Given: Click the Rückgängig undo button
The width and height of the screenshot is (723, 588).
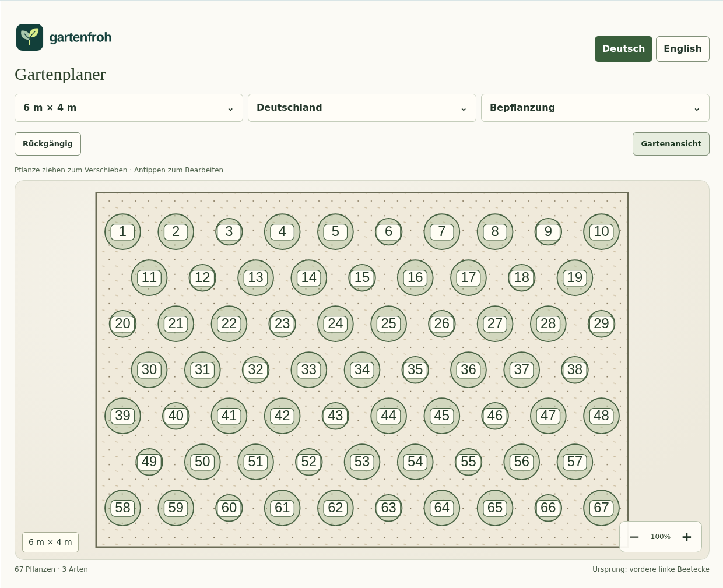Looking at the screenshot, I should click(48, 144).
